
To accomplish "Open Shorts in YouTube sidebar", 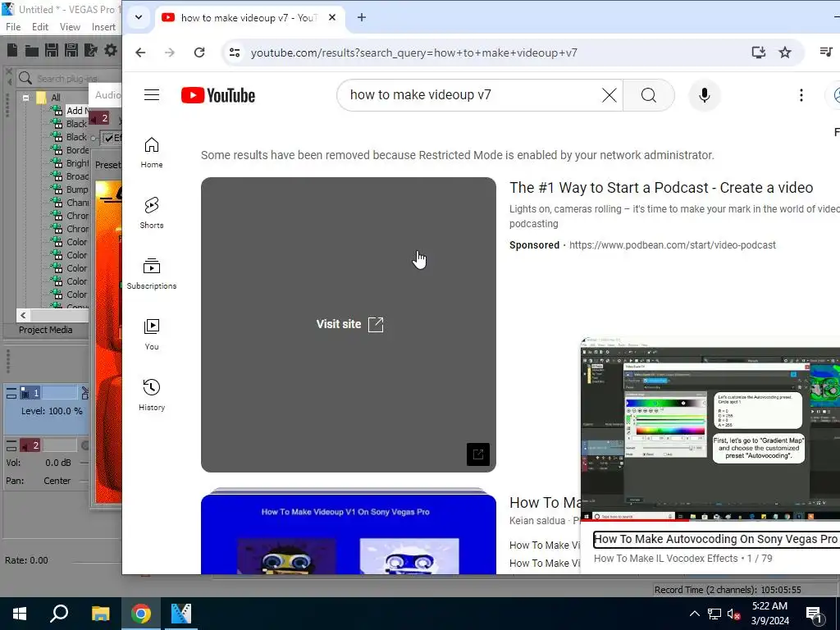I will pos(152,213).
